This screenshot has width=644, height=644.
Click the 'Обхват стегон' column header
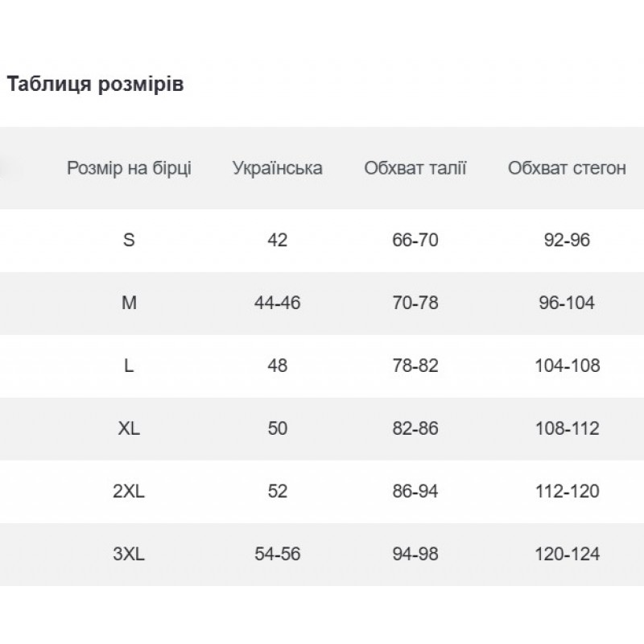567,168
